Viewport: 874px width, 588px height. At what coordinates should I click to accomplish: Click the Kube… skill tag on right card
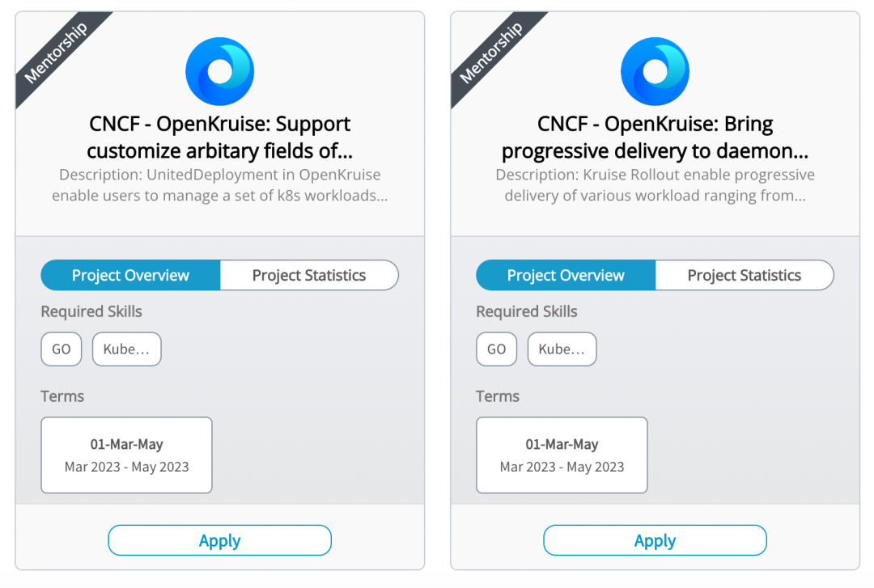coord(562,349)
